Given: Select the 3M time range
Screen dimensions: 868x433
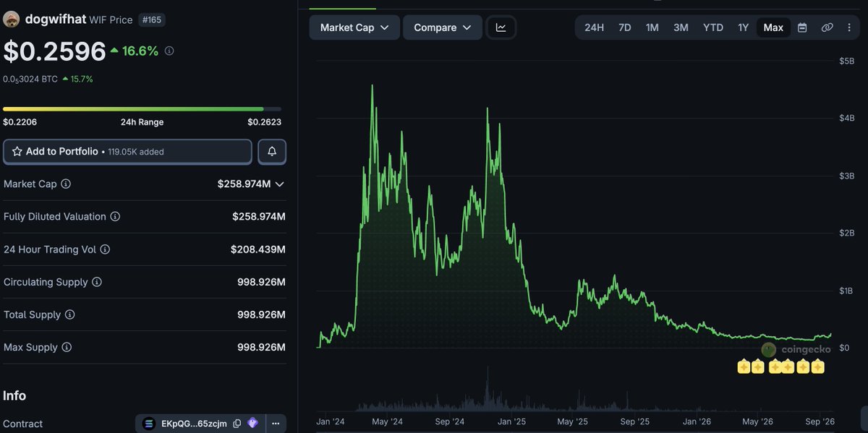Looking at the screenshot, I should [681, 27].
